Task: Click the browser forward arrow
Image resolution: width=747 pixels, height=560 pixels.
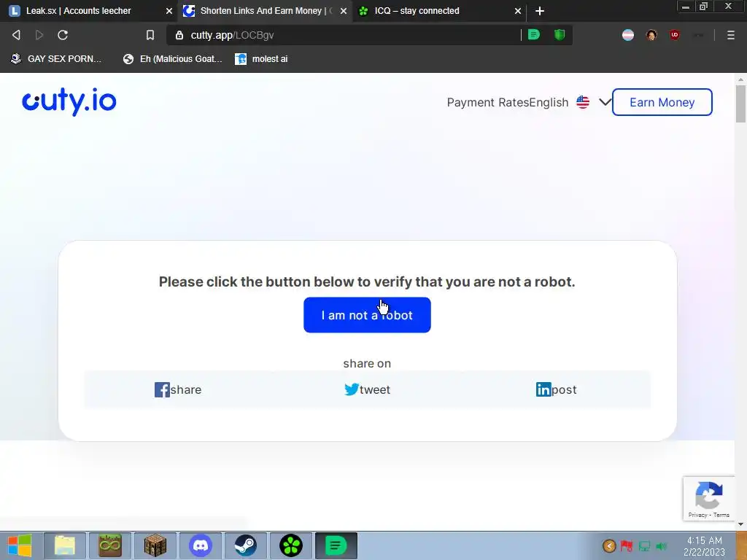Action: [39, 35]
